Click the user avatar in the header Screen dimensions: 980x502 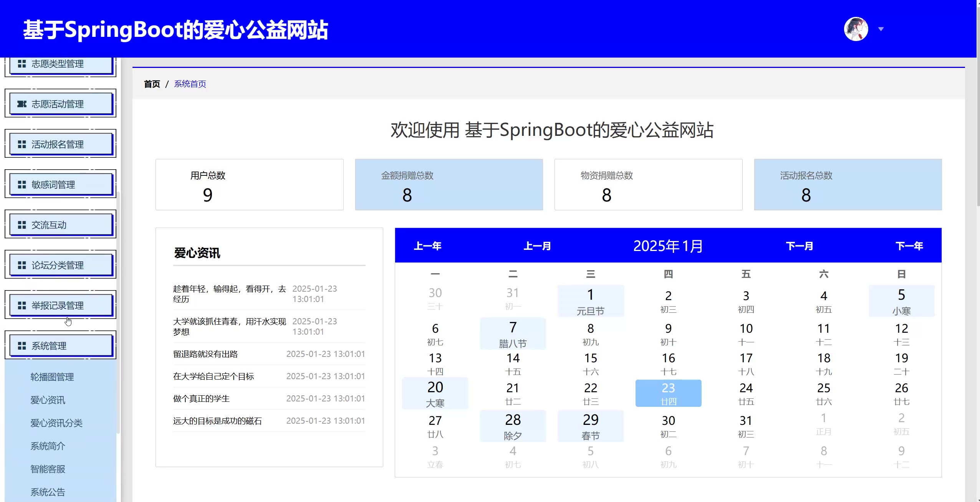[x=856, y=29]
